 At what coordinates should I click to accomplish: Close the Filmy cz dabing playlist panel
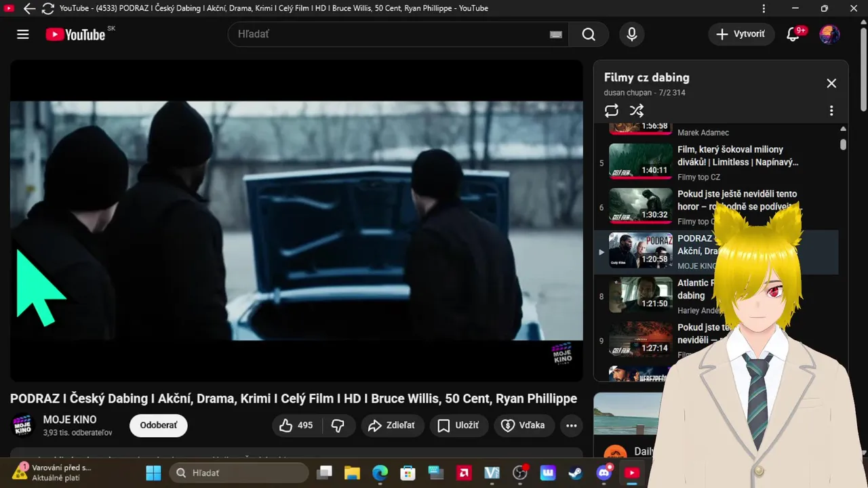[x=831, y=83]
